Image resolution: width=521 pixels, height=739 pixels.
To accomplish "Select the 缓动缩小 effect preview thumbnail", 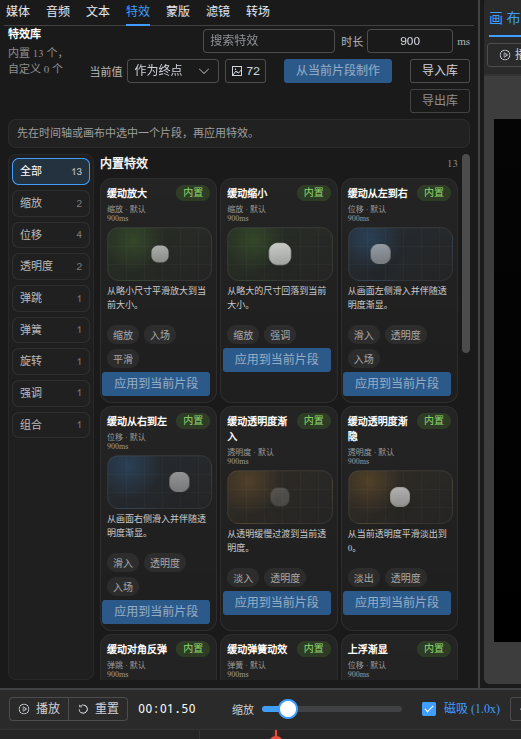I will [280, 254].
